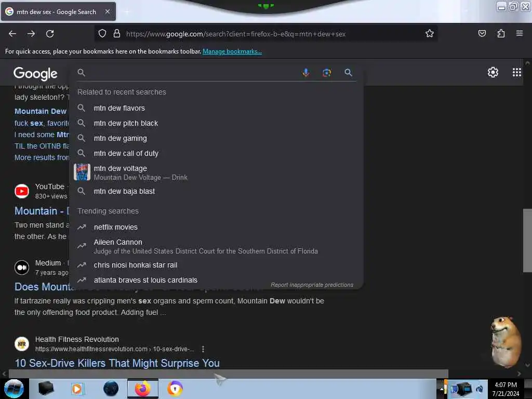This screenshot has width=532, height=399.
Task: Select the URL in the address bar
Action: tap(235, 34)
